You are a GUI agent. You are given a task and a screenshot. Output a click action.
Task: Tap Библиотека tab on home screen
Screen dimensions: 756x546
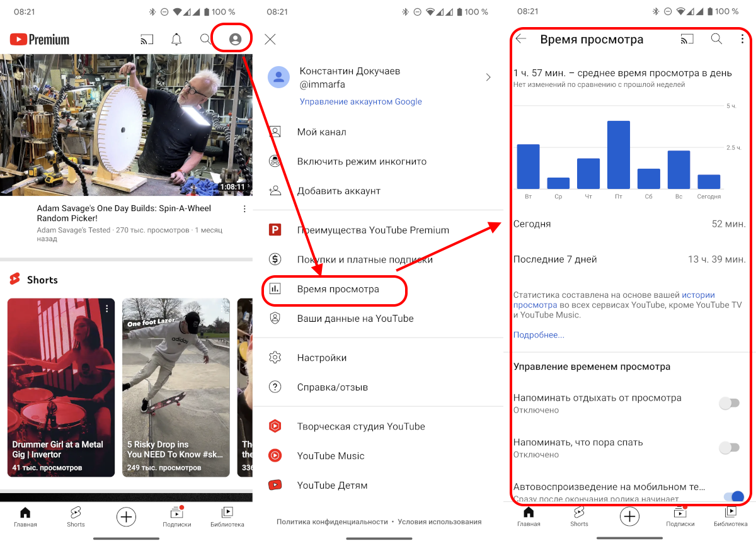tap(227, 517)
